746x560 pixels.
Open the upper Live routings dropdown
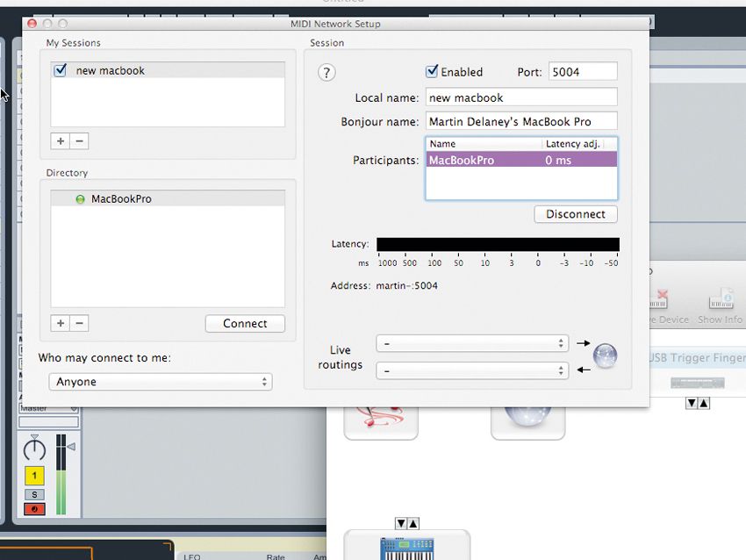[471, 343]
